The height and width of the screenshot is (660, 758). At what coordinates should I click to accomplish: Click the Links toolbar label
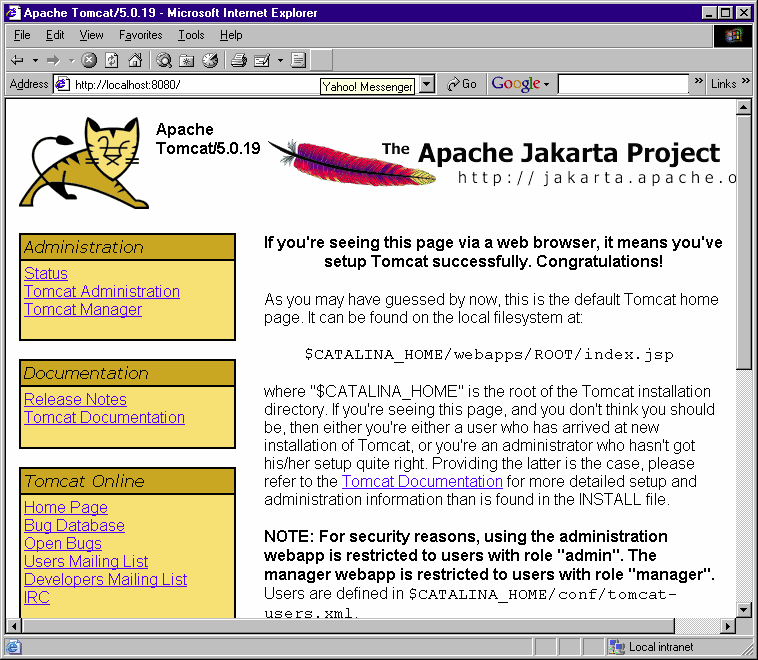[x=724, y=84]
